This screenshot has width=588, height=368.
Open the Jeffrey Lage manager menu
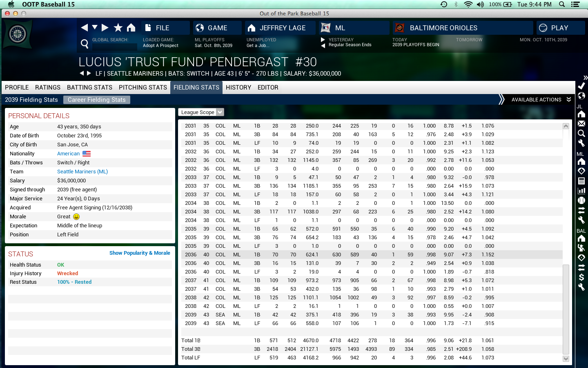pyautogui.click(x=280, y=28)
